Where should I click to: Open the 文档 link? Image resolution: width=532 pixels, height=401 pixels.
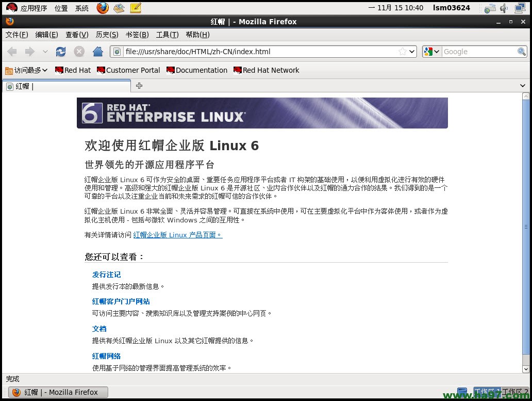pos(99,329)
